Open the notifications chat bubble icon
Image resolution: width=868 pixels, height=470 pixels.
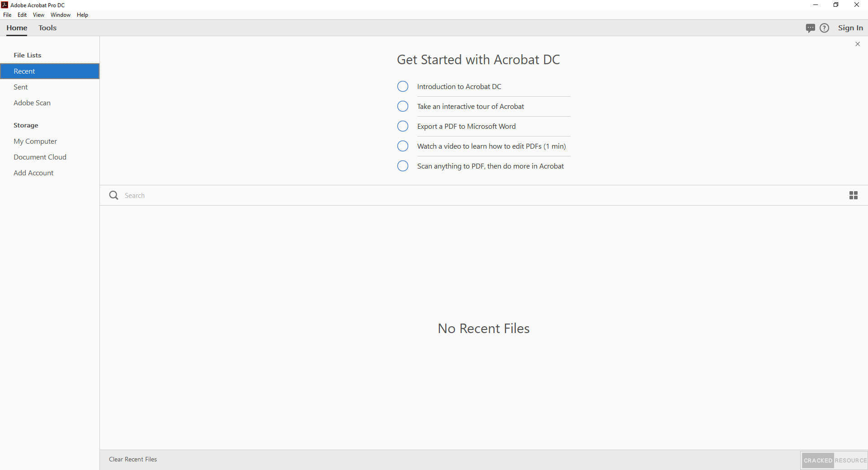tap(810, 28)
